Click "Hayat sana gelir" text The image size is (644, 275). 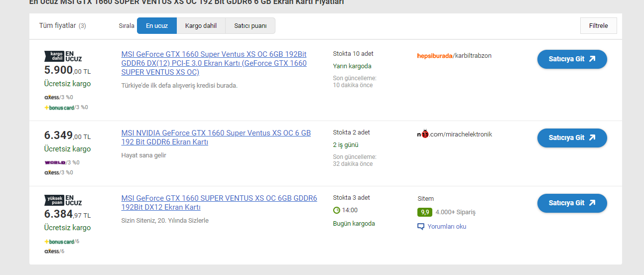coord(144,155)
